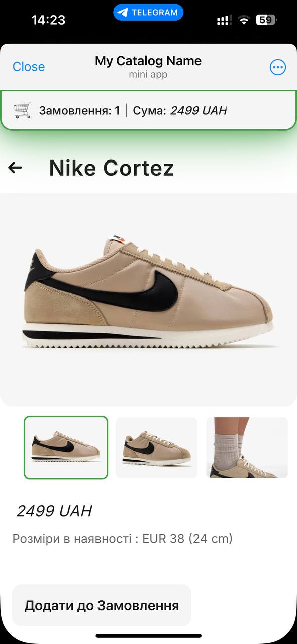
Task: Select the third on-foot photo thumbnail
Action: [x=247, y=447]
